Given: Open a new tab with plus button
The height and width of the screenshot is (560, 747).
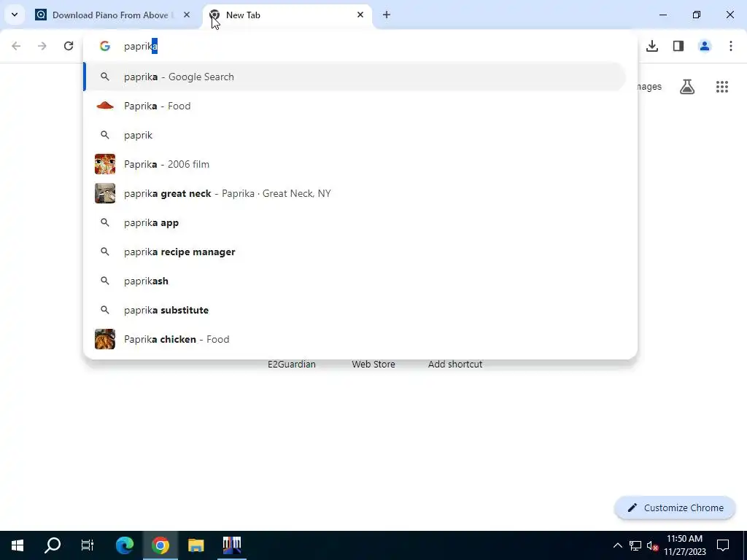Looking at the screenshot, I should pyautogui.click(x=387, y=15).
